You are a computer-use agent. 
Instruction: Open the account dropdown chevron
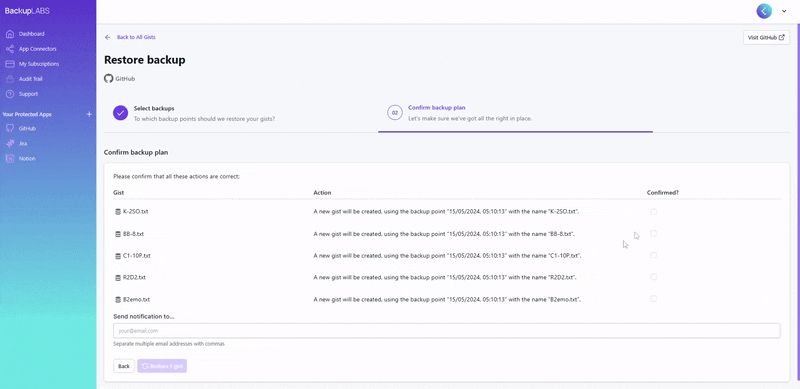pos(784,11)
